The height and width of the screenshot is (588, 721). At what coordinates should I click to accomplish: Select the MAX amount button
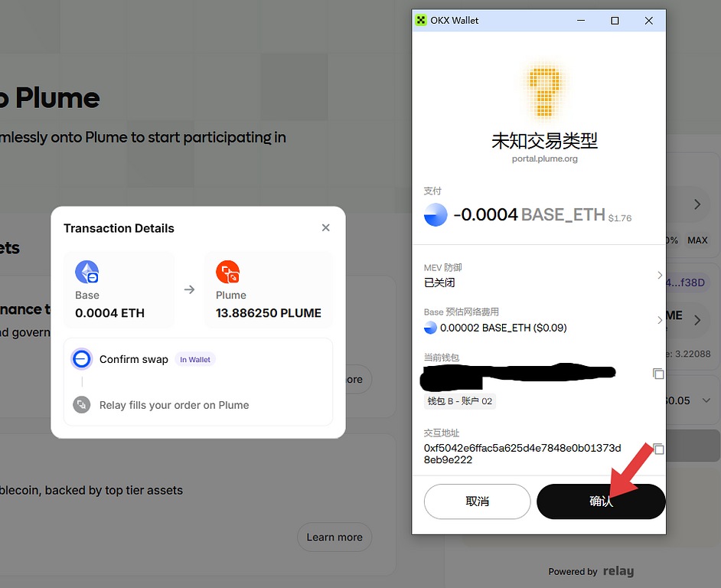[697, 240]
